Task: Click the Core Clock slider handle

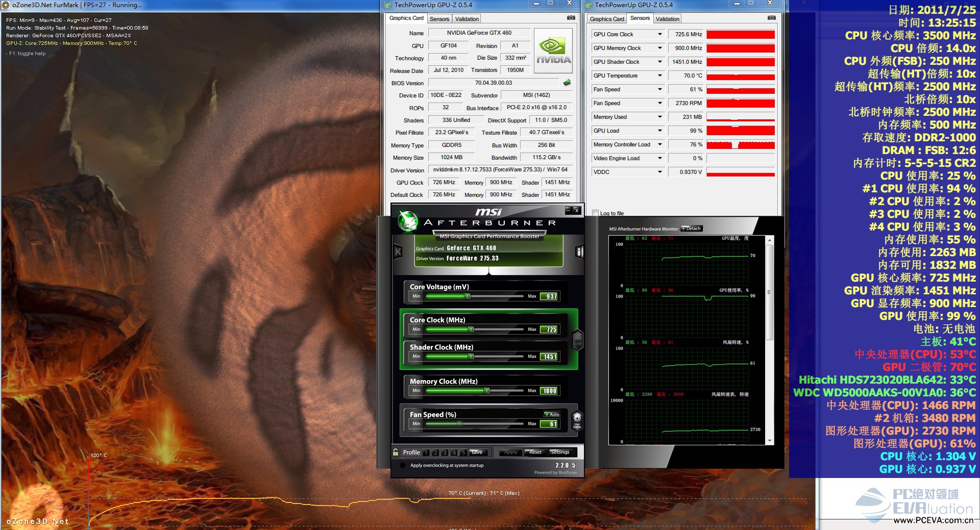Action: pyautogui.click(x=471, y=329)
